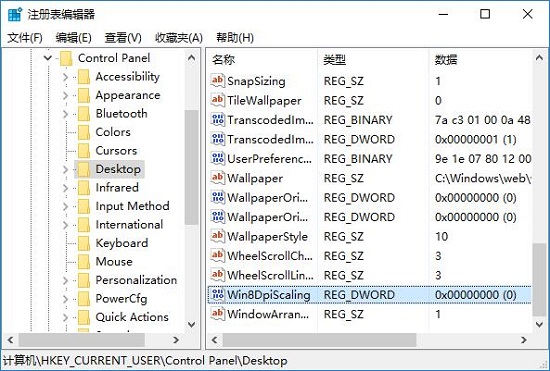Viewport: 550px width, 371px height.
Task: Click the WheelScrollCh... value icon
Action: click(217, 256)
